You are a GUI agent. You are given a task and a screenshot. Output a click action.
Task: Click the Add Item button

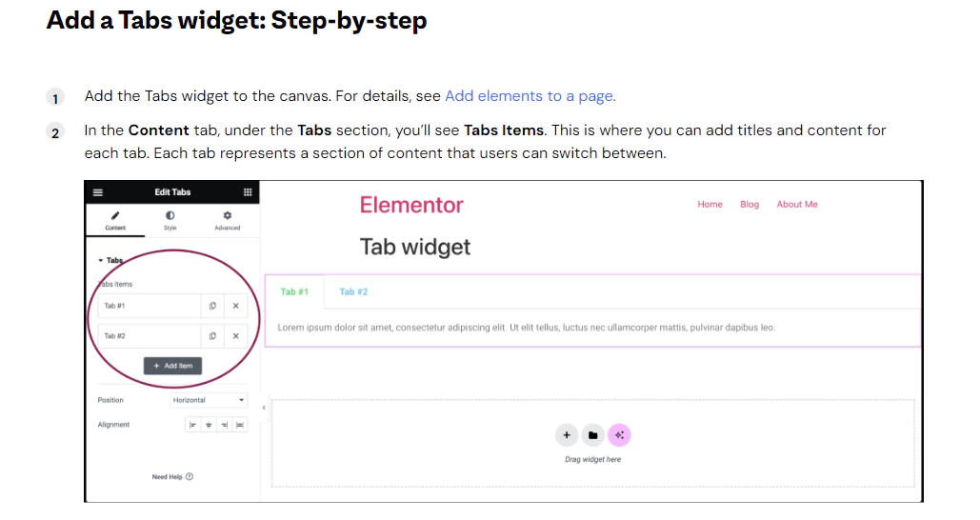pyautogui.click(x=173, y=366)
